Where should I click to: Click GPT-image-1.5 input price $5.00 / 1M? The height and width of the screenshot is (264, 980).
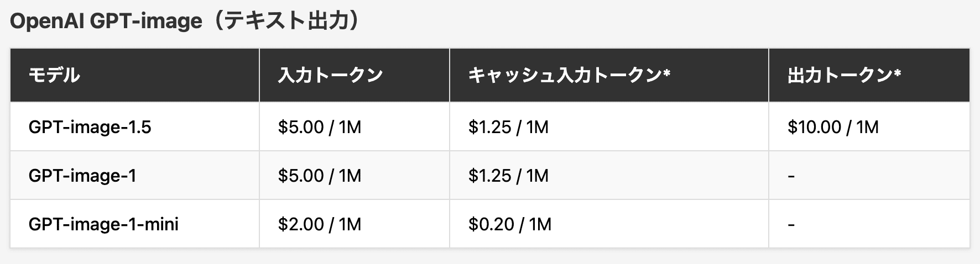click(319, 127)
